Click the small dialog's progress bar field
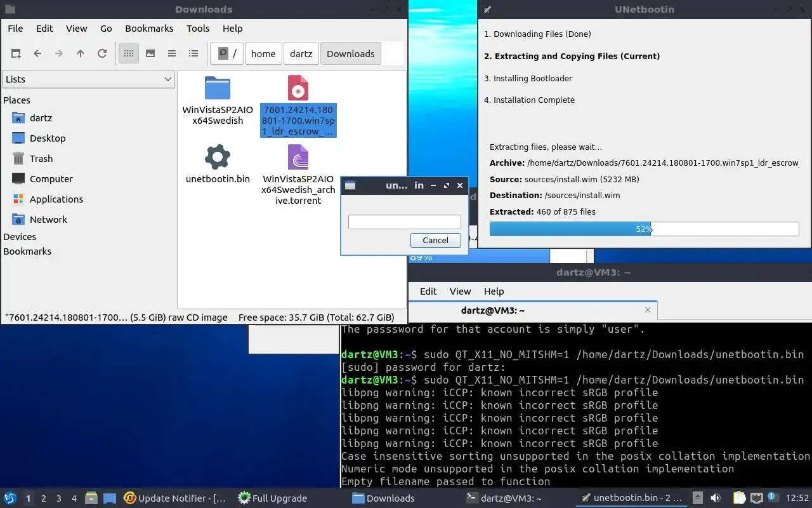This screenshot has height=508, width=812. point(404,222)
